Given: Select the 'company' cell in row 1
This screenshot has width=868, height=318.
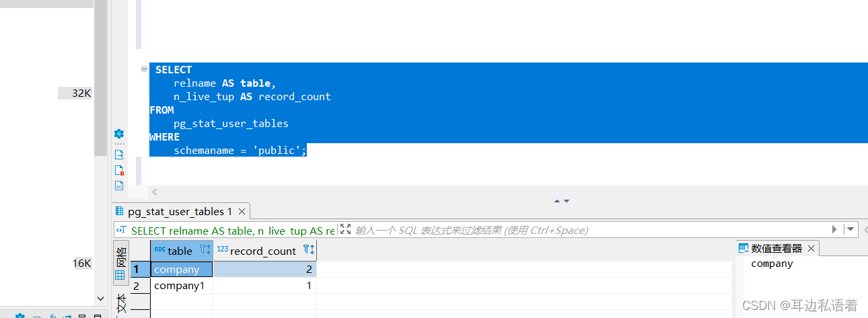Looking at the screenshot, I should pos(182,270).
